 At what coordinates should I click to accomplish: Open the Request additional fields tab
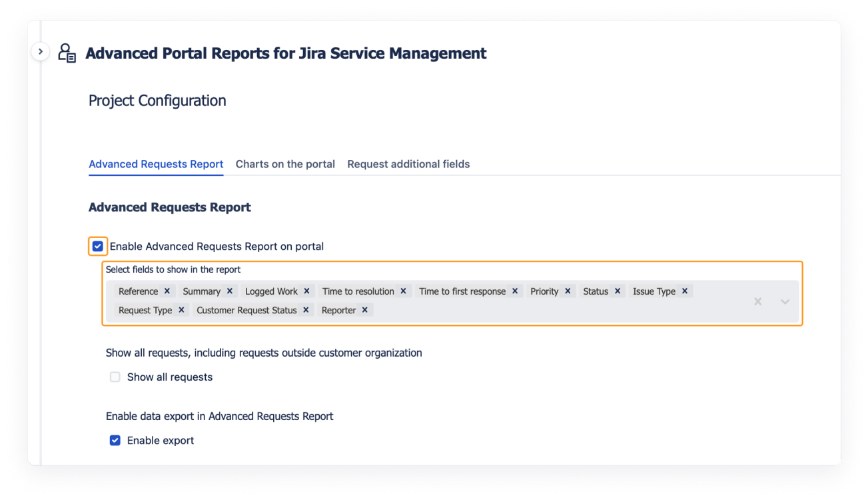[x=408, y=164]
